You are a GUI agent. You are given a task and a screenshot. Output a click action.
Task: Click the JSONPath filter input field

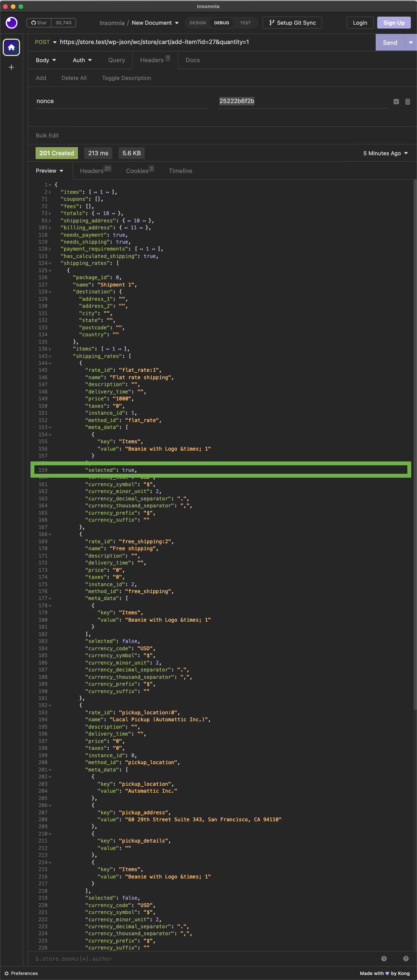205,958
